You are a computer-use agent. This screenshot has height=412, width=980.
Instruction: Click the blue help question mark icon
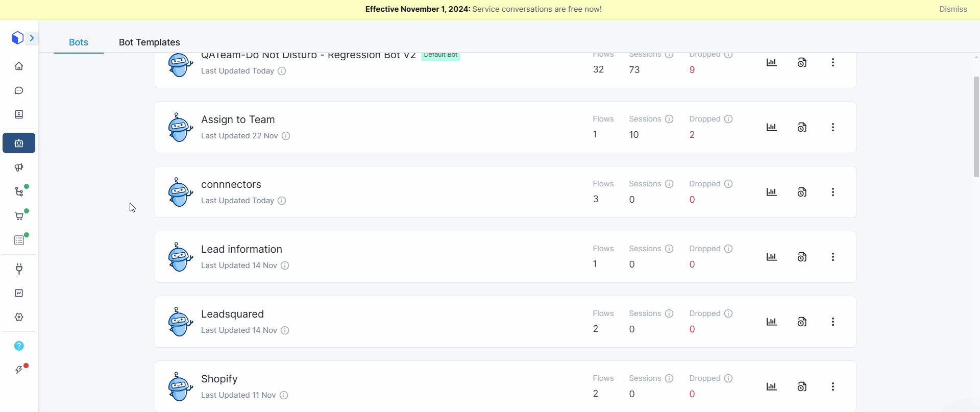[x=19, y=346]
